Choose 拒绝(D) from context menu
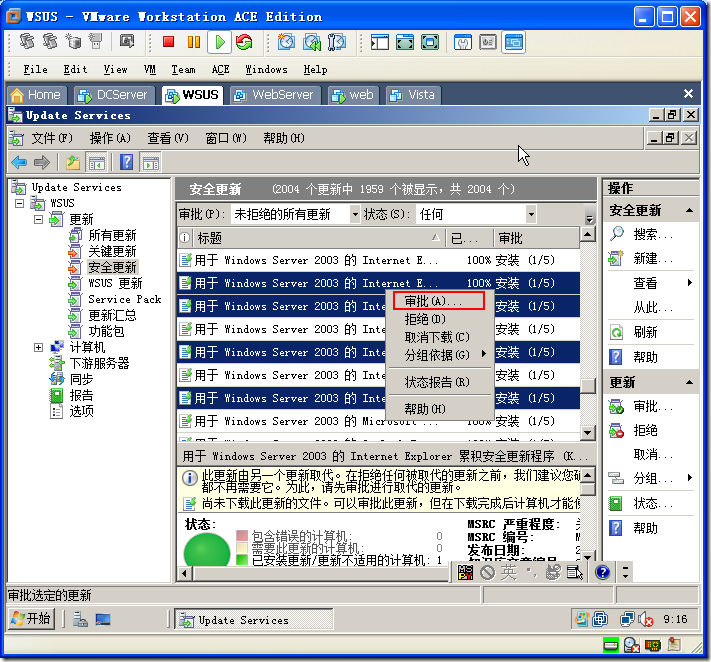 (x=439, y=319)
